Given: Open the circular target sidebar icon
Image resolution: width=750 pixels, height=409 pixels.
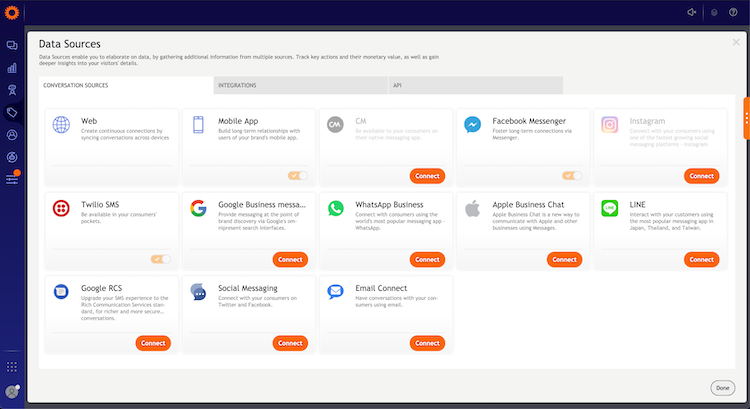Looking at the screenshot, I should click(12, 157).
